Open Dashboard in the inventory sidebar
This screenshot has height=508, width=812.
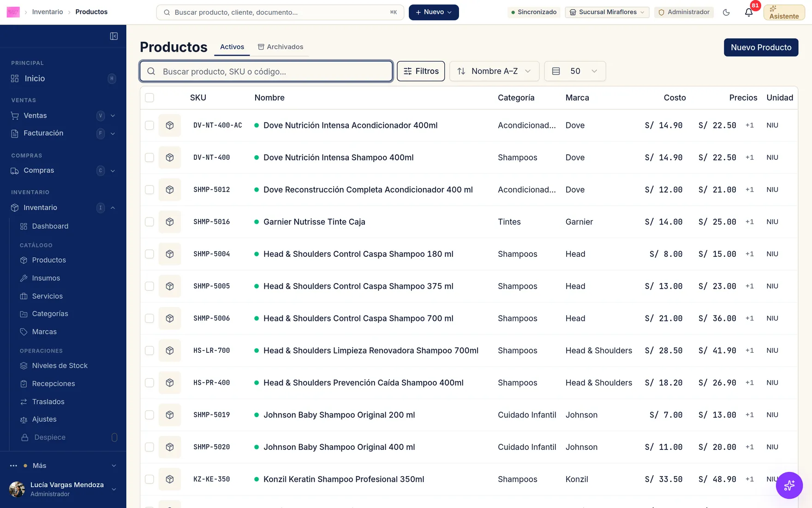50,226
